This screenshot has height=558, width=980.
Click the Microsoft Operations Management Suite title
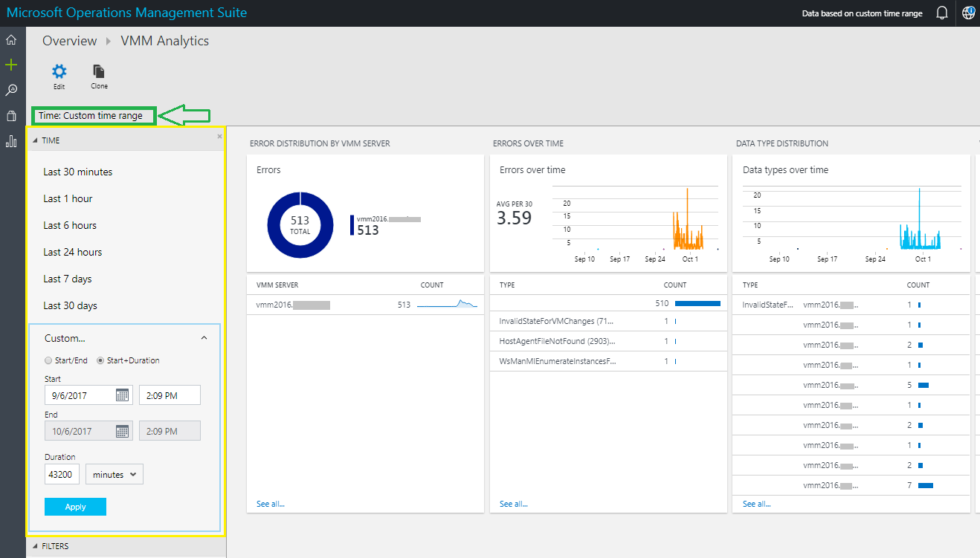point(126,13)
